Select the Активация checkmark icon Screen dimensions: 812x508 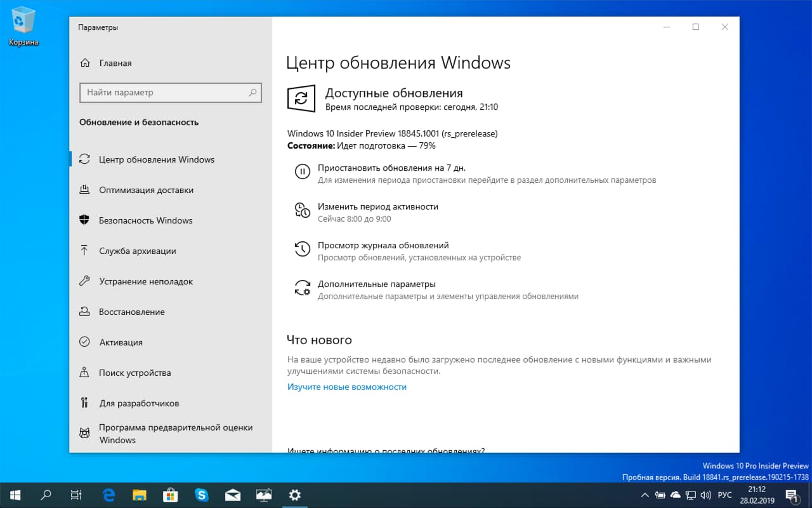tap(85, 342)
